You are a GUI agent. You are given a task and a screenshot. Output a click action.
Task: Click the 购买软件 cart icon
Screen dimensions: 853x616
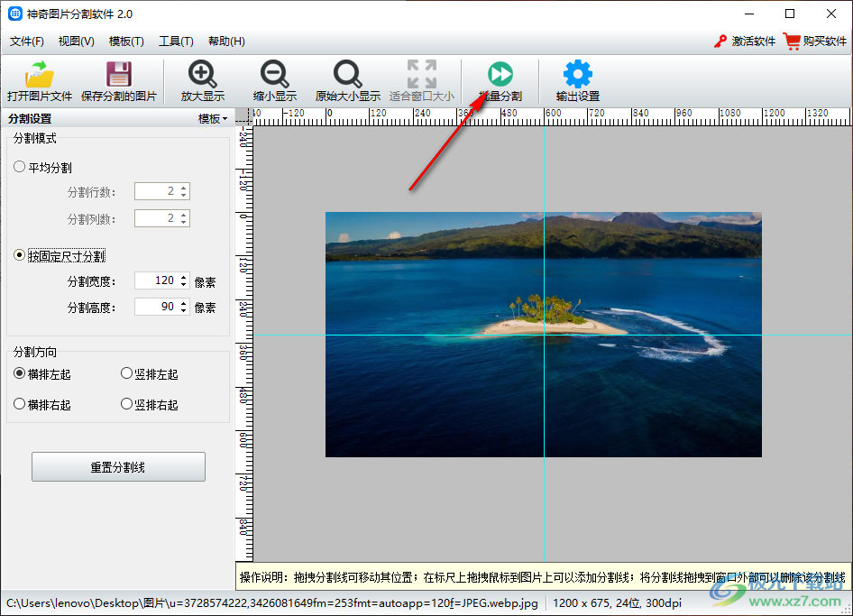[x=792, y=41]
